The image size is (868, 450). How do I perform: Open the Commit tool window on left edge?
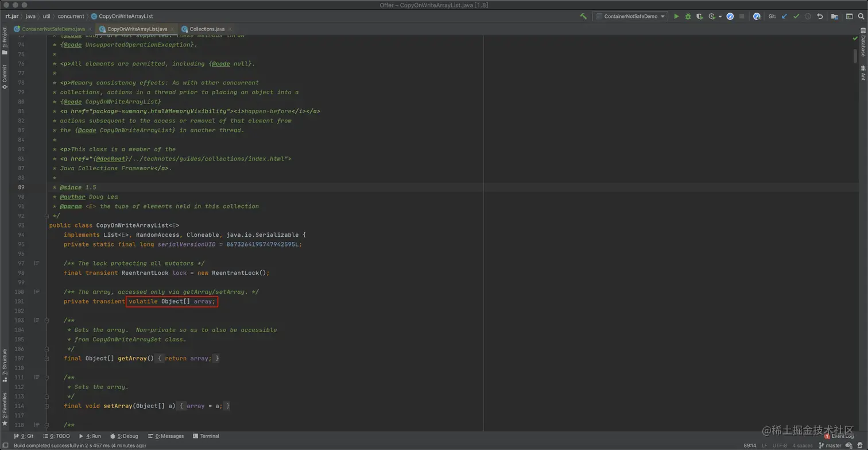coord(5,77)
